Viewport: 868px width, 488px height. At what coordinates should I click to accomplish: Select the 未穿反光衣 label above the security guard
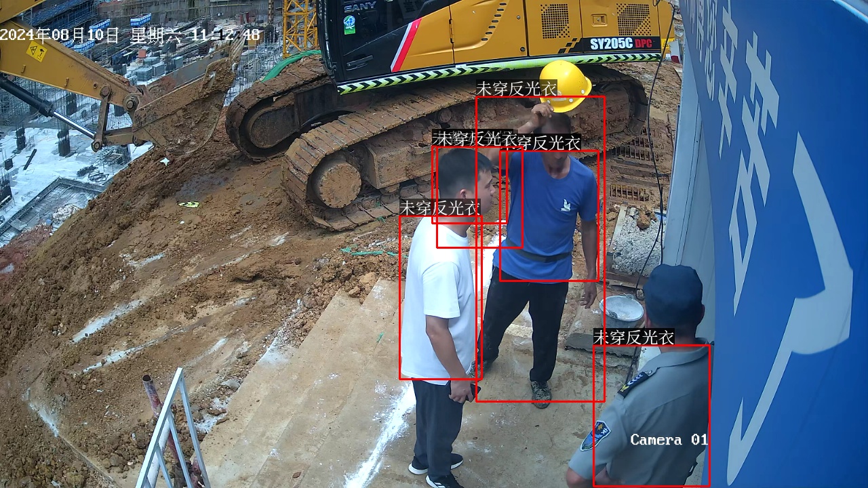pos(633,337)
